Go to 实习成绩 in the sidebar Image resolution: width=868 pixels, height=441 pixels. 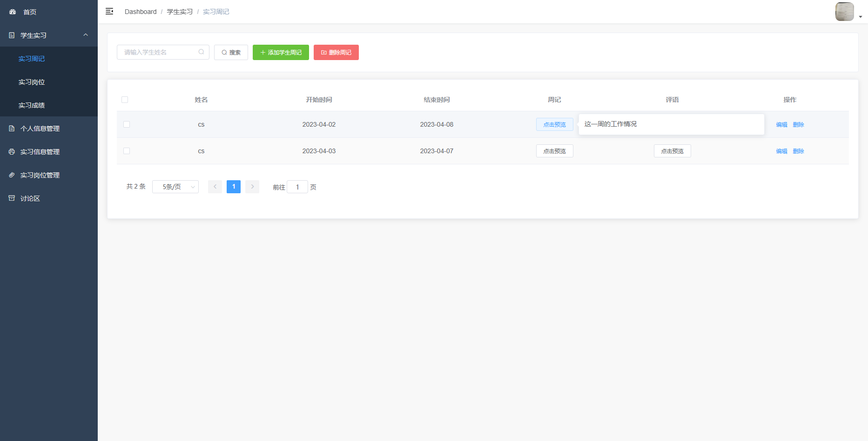32,105
